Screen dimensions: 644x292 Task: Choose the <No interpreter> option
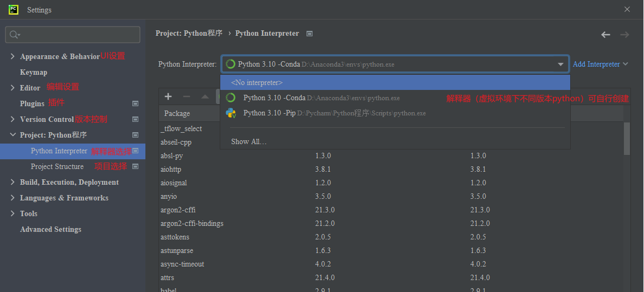(257, 83)
